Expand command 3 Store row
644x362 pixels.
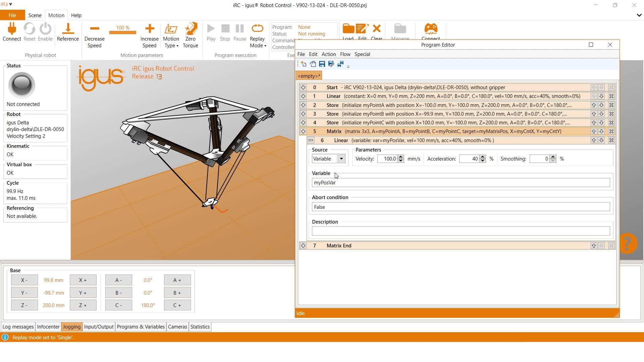(303, 114)
